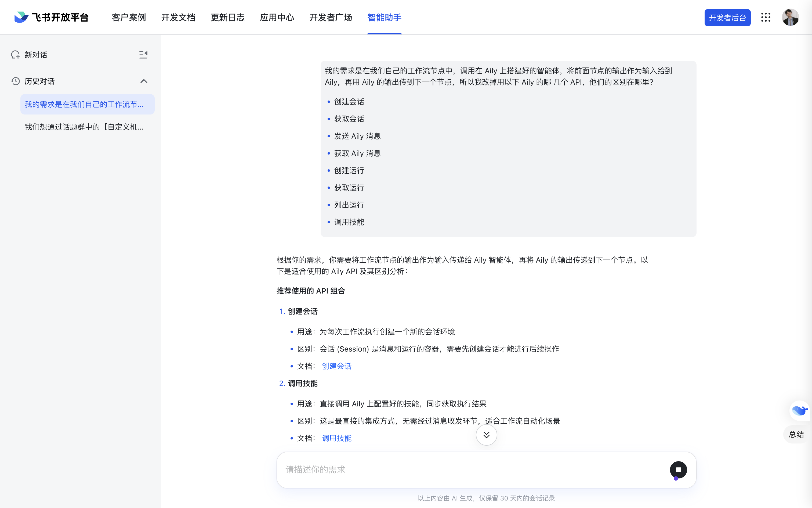Click the Feishu Open Platform logo
Screen dimensions: 812x508
[x=51, y=17]
